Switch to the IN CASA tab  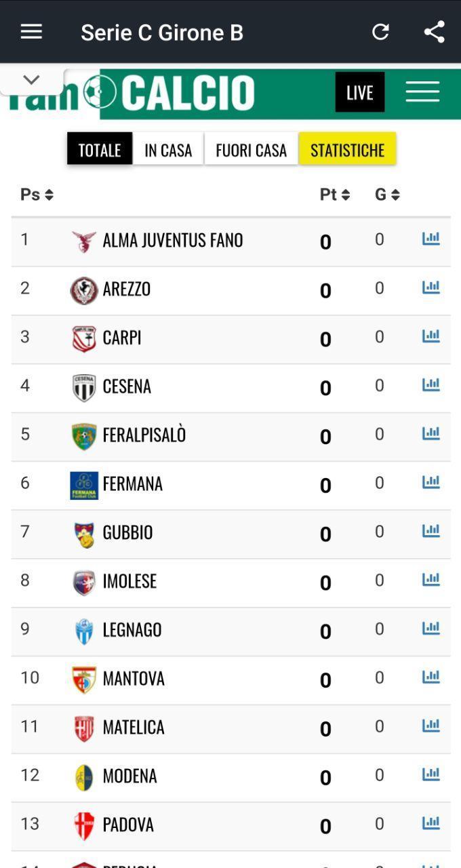[167, 149]
